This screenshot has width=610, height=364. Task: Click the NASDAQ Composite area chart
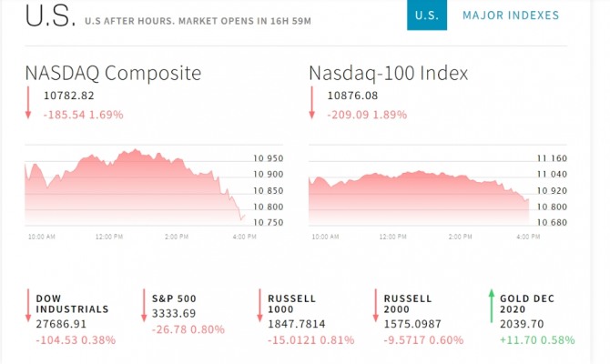tap(137, 187)
